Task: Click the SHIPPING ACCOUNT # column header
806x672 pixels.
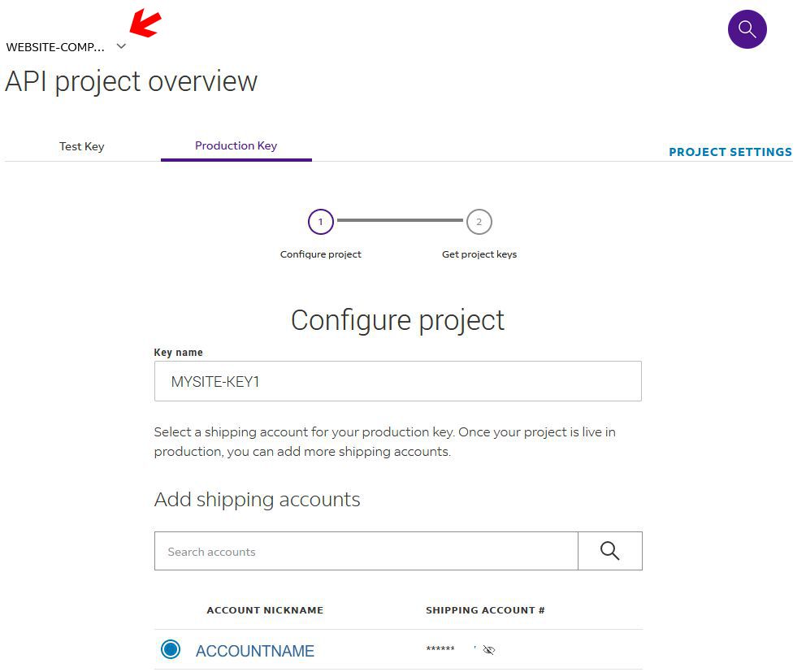Action: 485,610
